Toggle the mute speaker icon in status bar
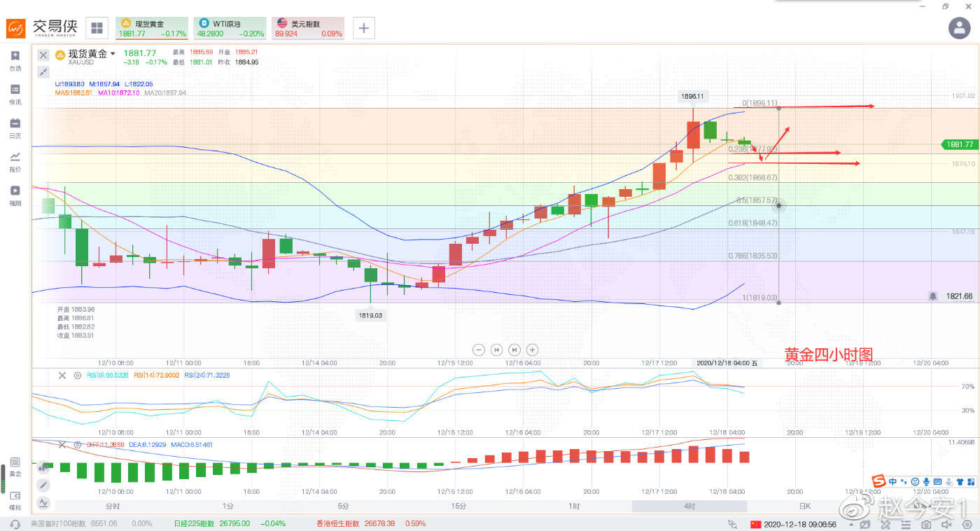This screenshot has height=531, width=980. pos(946,524)
